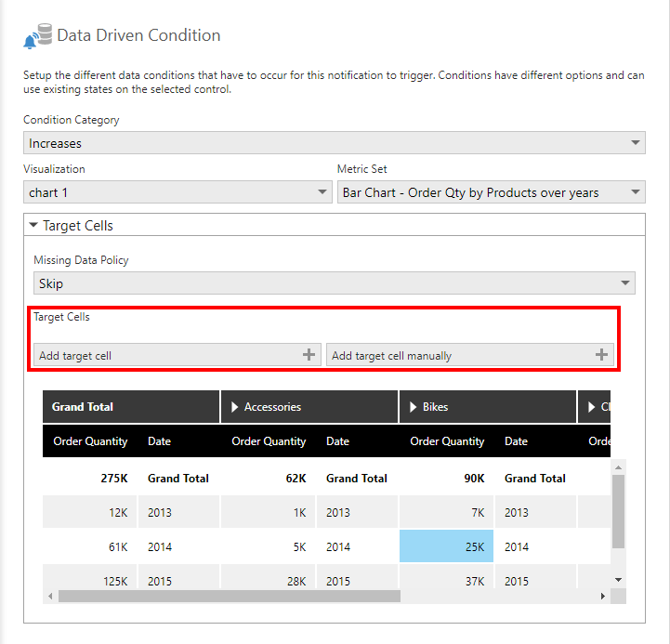Select the Grand Total 275K cell
670x644 pixels.
coord(90,479)
